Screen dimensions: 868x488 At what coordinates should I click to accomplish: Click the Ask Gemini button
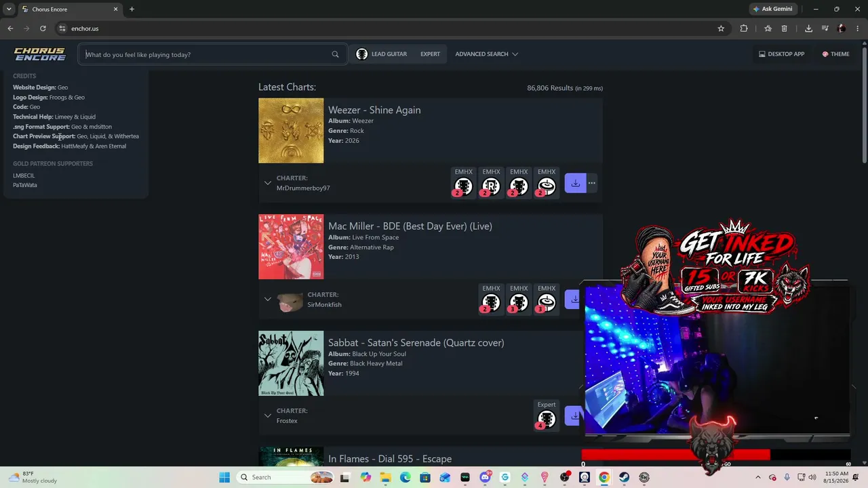click(772, 9)
